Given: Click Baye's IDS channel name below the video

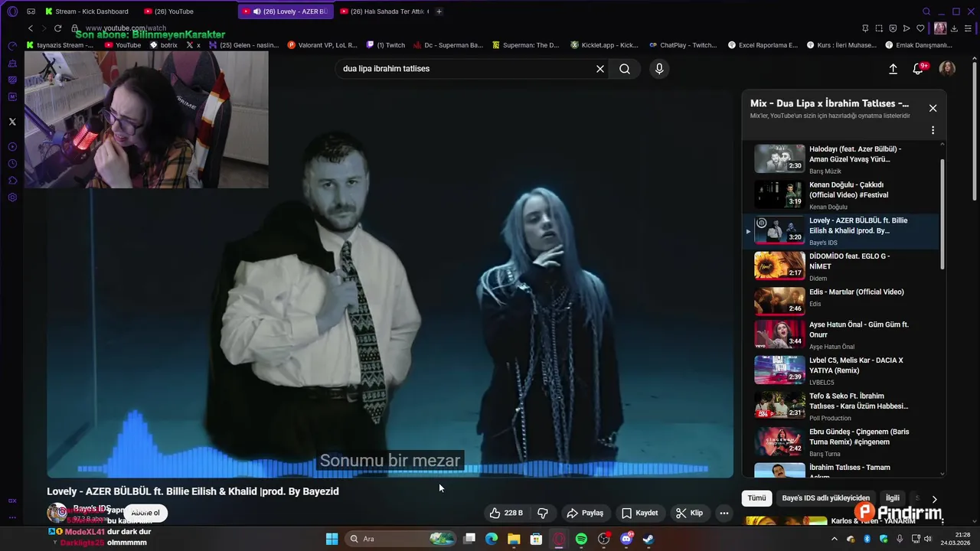Looking at the screenshot, I should [92, 509].
